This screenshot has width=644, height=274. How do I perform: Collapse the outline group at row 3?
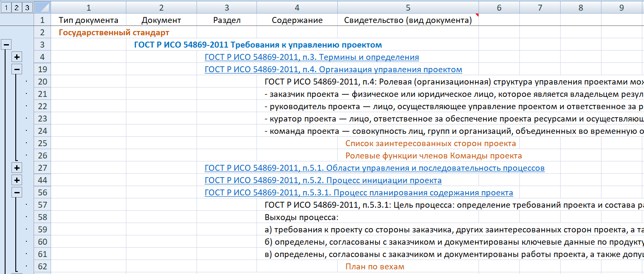(6, 45)
